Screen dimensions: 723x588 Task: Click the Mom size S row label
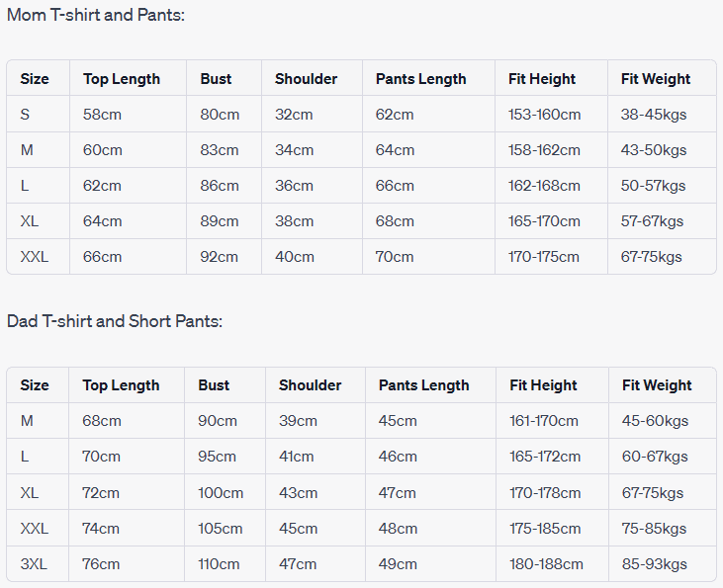pos(25,115)
